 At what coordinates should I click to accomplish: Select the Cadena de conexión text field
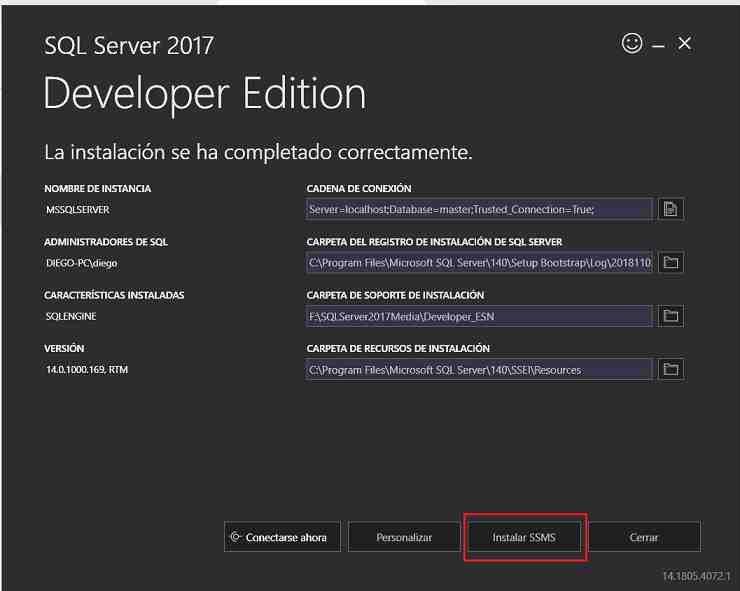pos(479,209)
